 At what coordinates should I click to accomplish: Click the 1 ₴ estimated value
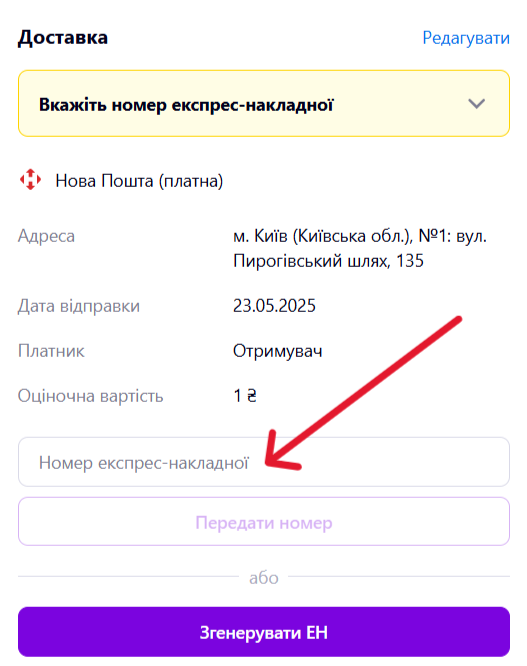[x=245, y=396]
